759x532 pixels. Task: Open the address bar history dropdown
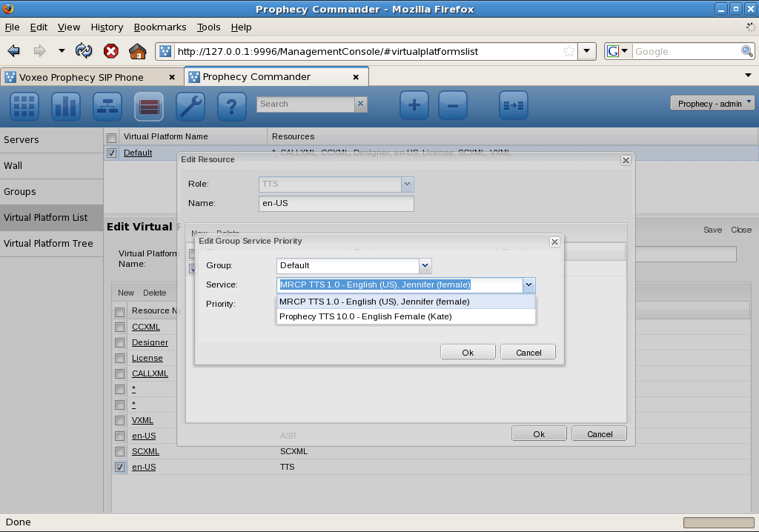click(587, 51)
